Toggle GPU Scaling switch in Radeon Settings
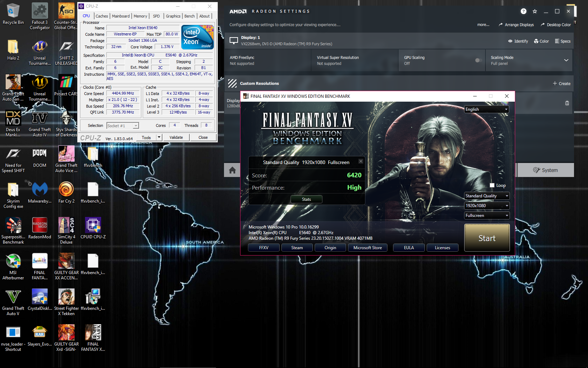Screen dimensions: 588x368 (478, 60)
